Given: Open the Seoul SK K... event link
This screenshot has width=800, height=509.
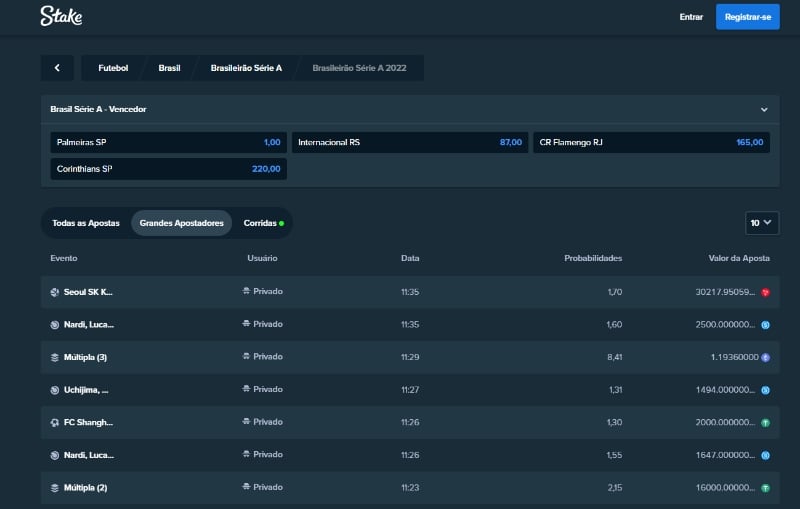Looking at the screenshot, I should click(88, 292).
